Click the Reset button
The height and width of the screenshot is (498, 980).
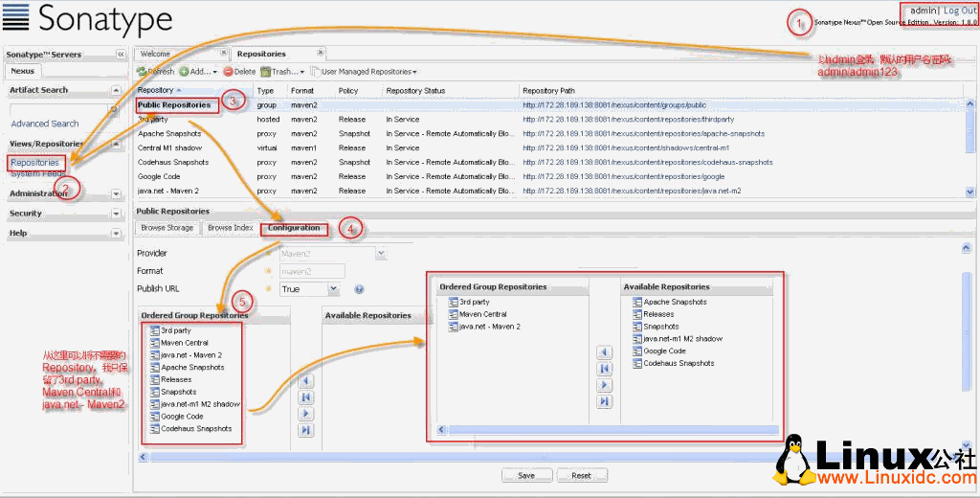click(581, 475)
